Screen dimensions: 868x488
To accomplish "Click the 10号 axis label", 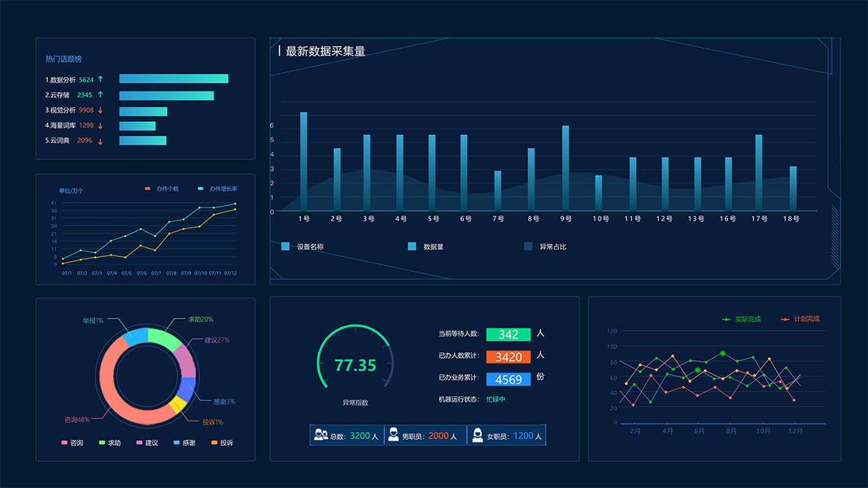I will pyautogui.click(x=600, y=219).
